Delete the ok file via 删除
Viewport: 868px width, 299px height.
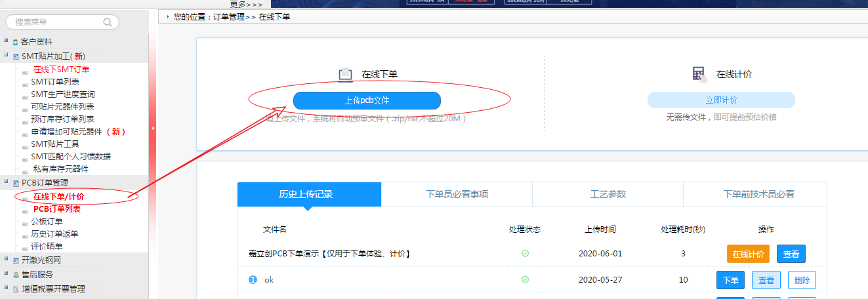click(x=802, y=280)
